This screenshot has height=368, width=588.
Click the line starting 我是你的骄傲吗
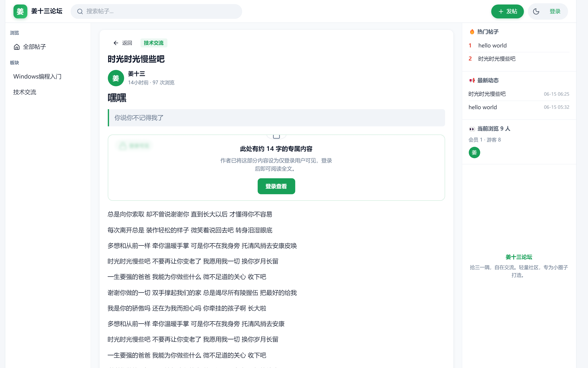[187, 308]
